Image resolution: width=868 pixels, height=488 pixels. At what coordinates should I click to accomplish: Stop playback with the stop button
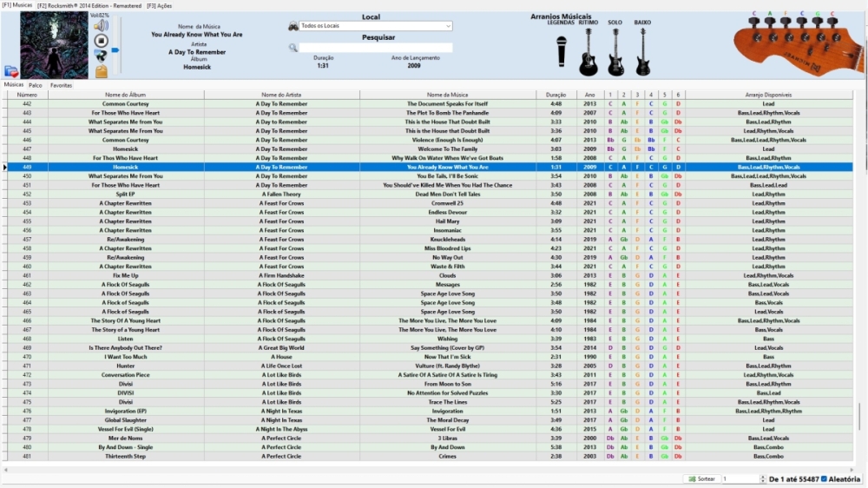(101, 41)
